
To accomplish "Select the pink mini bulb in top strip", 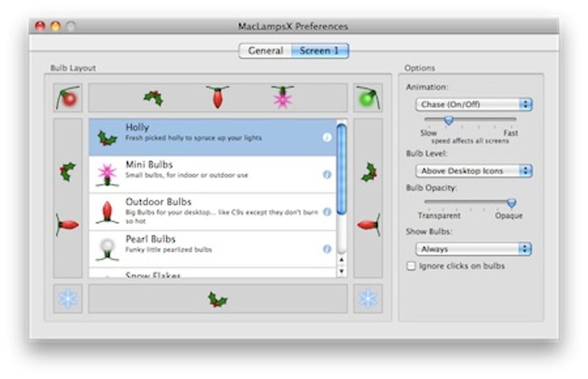I will [282, 97].
